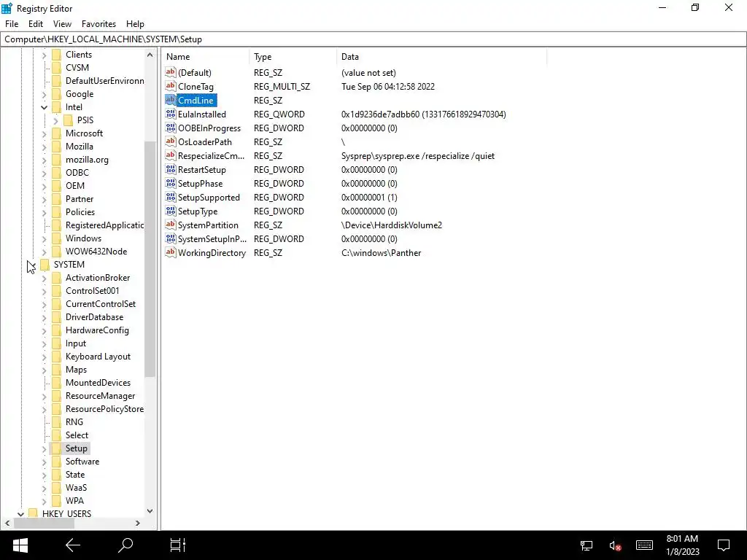The height and width of the screenshot is (560, 747).
Task: Click the tree scroll-left arrow
Action: tap(7, 523)
